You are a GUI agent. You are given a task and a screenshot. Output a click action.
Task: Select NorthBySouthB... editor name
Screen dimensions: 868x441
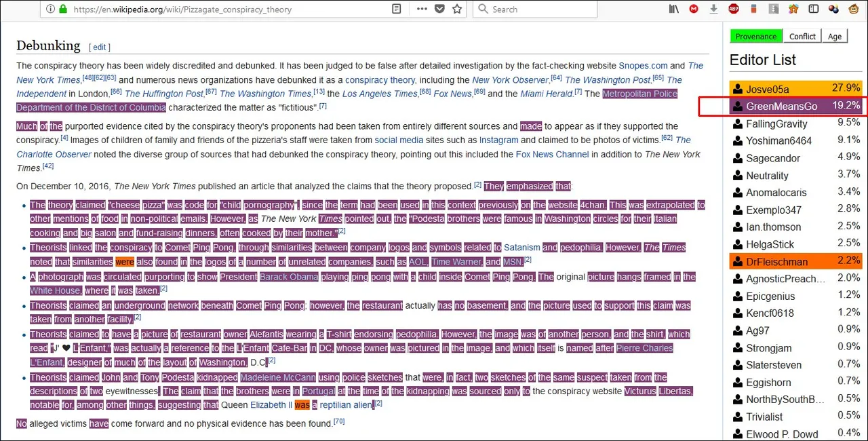[785, 400]
